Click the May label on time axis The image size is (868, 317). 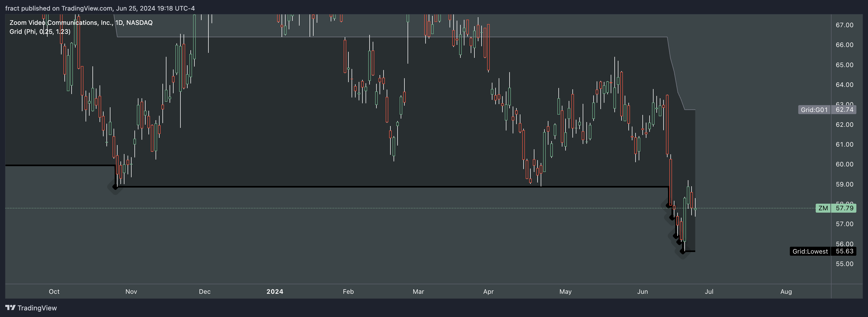pos(565,292)
